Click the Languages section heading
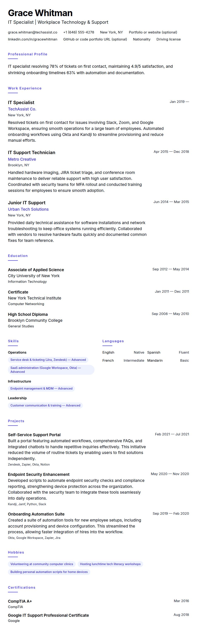Viewport: 197px width, 644px height. click(113, 341)
